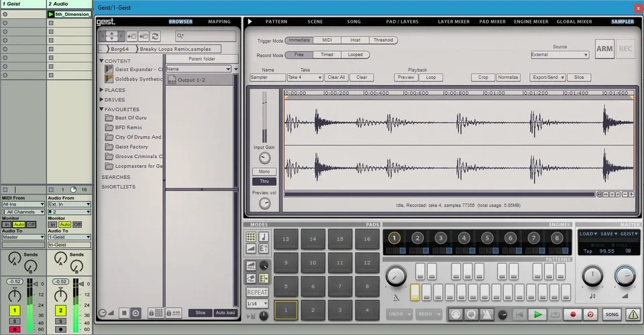This screenshot has height=335, width=644.
Task: Click the zoom-in plus icon under waveform
Action: pyautogui.click(x=631, y=194)
